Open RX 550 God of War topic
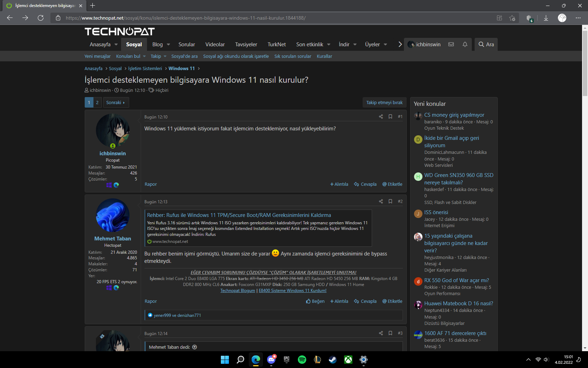The image size is (588, 368). pos(457,280)
